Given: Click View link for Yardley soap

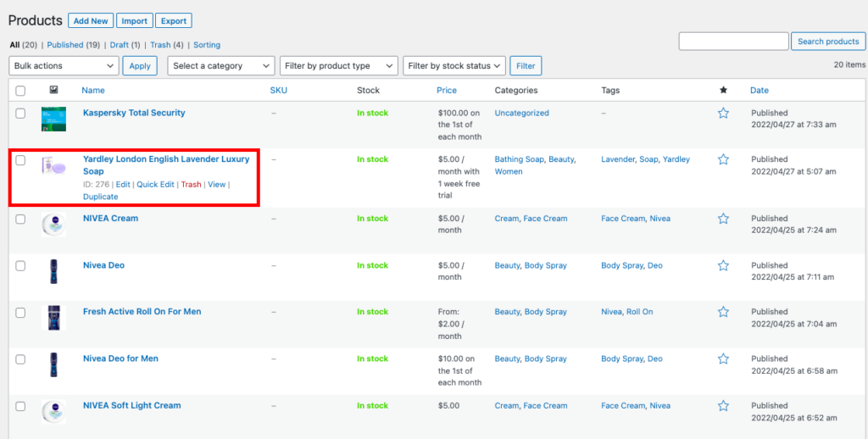Looking at the screenshot, I should [x=216, y=185].
